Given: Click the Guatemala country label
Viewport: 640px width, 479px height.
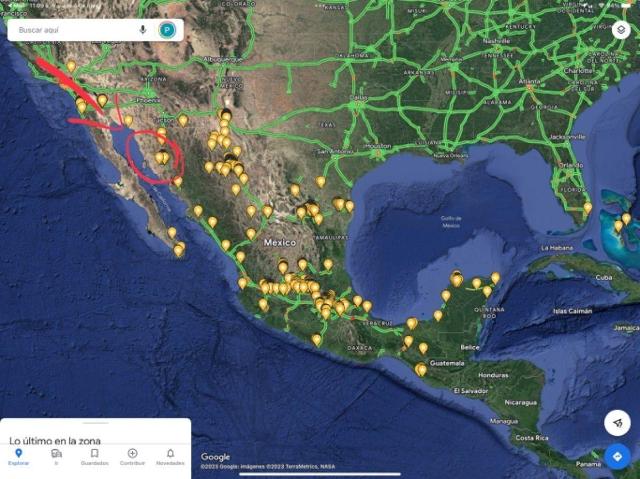Looking at the screenshot, I should (x=447, y=363).
